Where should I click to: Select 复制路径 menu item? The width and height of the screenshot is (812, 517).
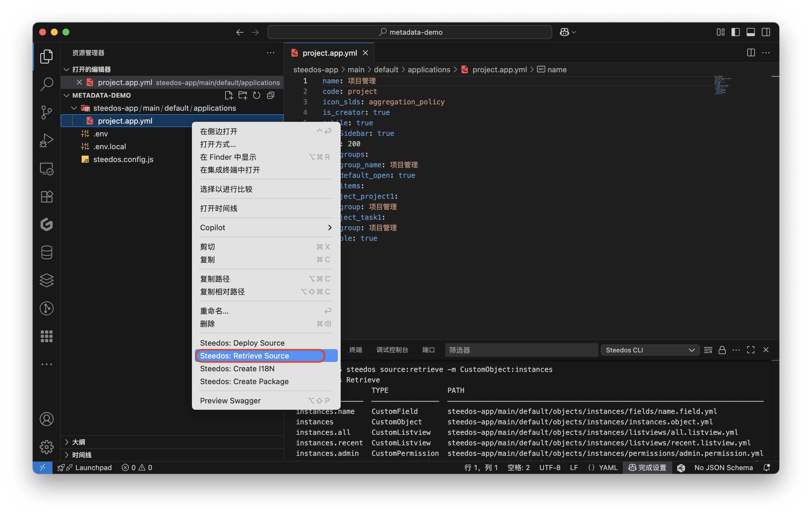pyautogui.click(x=266, y=279)
